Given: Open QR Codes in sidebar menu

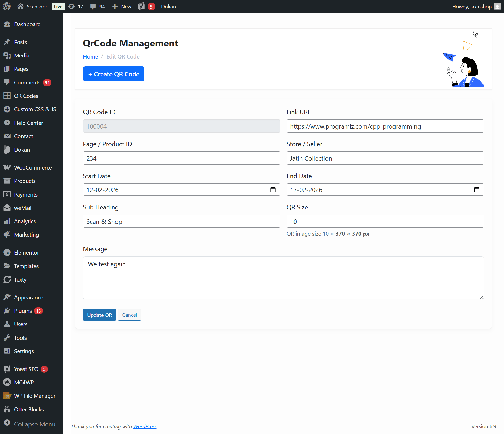Looking at the screenshot, I should tap(26, 96).
